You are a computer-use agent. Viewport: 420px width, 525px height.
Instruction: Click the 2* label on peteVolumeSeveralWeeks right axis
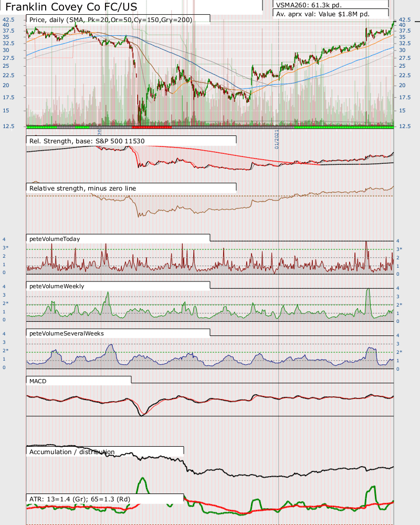click(399, 352)
